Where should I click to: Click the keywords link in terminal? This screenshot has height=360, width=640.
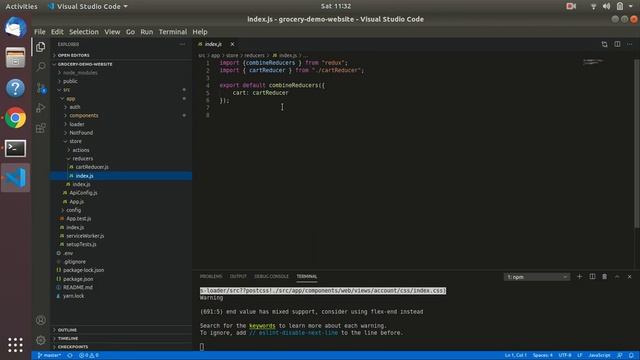[x=262, y=326]
